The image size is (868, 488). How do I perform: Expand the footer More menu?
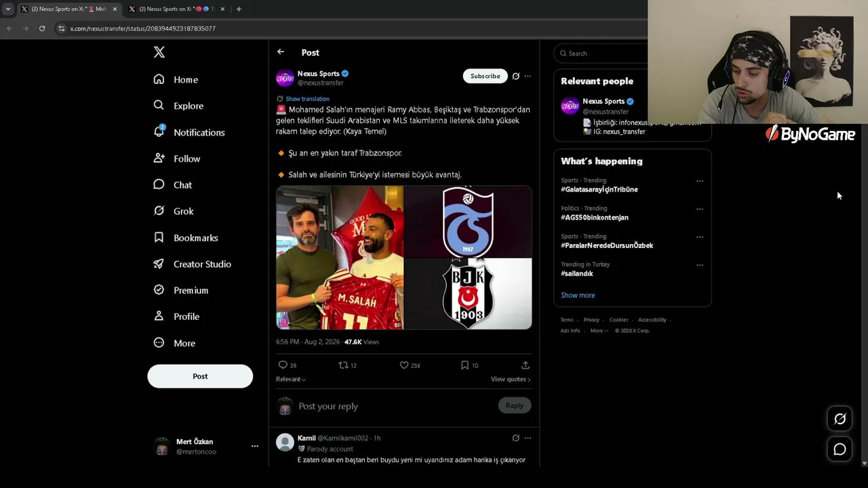pyautogui.click(x=599, y=331)
